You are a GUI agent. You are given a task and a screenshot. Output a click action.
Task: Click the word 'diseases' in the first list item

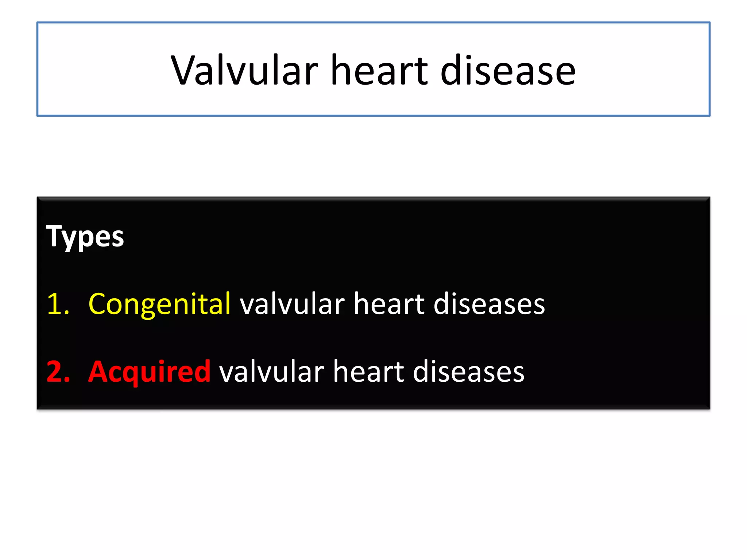pos(489,304)
